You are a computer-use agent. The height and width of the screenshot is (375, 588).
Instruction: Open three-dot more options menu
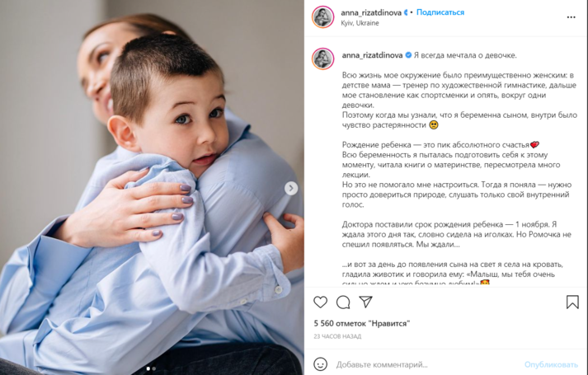(571, 17)
